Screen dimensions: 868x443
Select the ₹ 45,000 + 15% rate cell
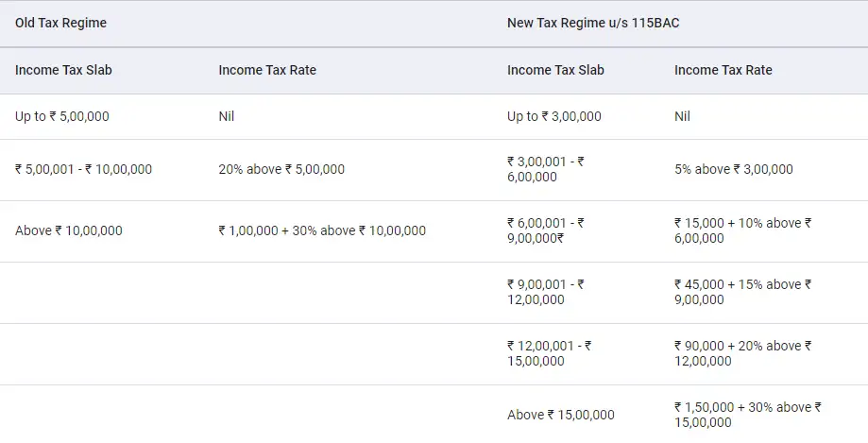[742, 292]
